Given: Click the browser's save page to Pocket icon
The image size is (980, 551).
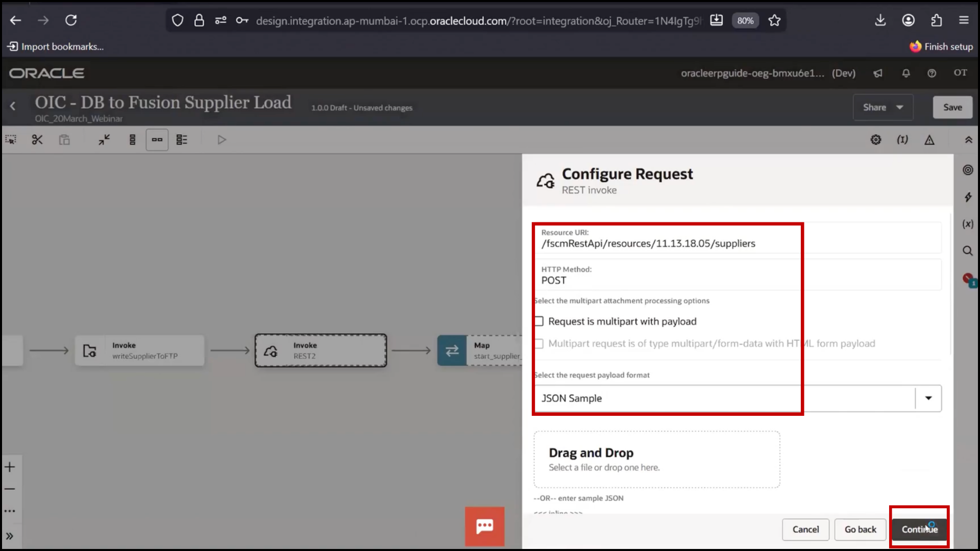Looking at the screenshot, I should [716, 20].
